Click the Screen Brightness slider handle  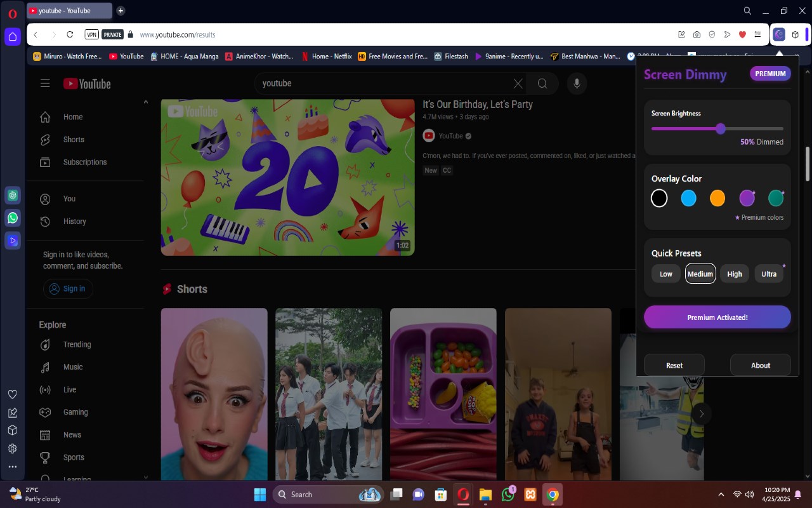pos(721,129)
